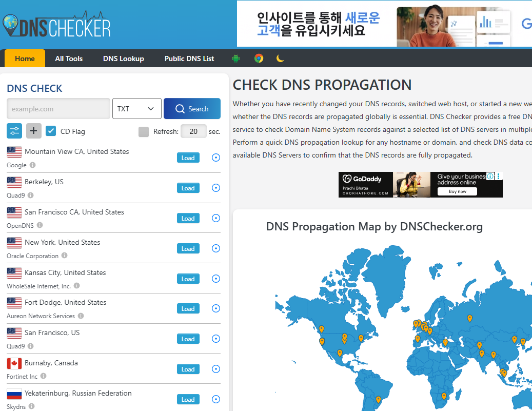Toggle dark mode with the moon icon

(x=280, y=58)
